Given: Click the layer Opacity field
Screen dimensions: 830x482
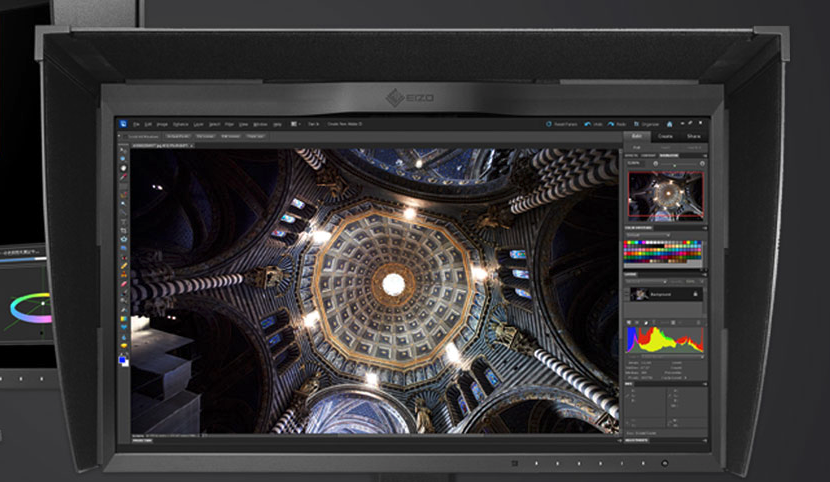Looking at the screenshot, I should pyautogui.click(x=691, y=281).
